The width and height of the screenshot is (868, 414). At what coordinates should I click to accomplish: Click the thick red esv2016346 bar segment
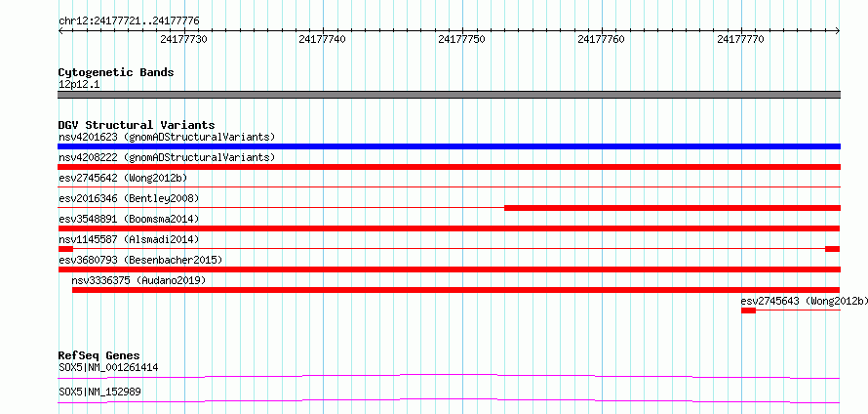click(672, 208)
